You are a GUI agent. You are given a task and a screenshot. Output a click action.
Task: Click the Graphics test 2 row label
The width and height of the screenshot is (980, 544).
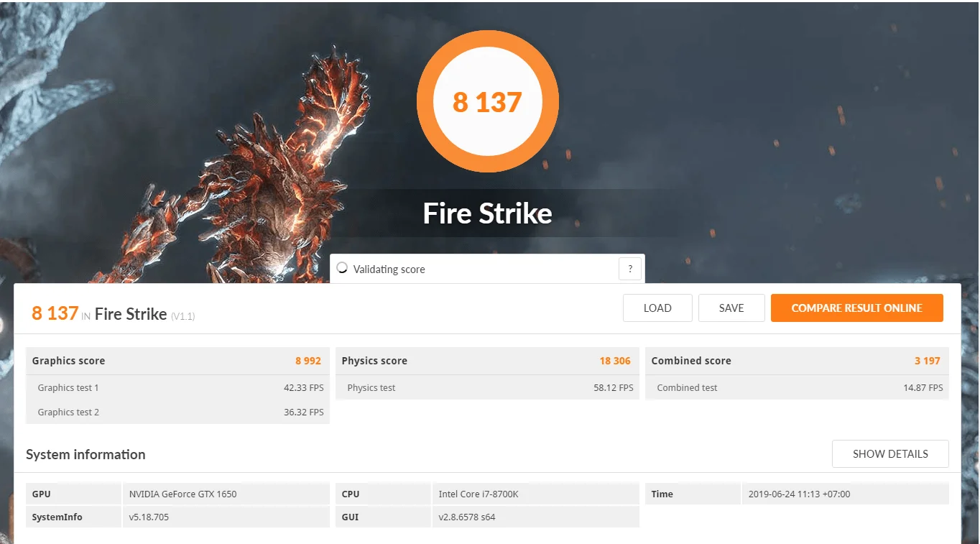[68, 412]
